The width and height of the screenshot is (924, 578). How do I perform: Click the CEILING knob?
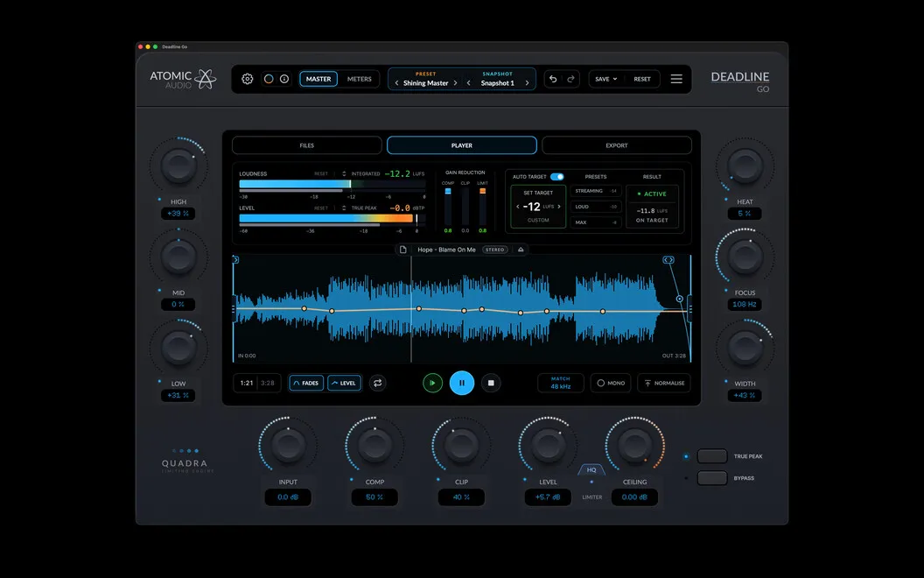(x=634, y=445)
